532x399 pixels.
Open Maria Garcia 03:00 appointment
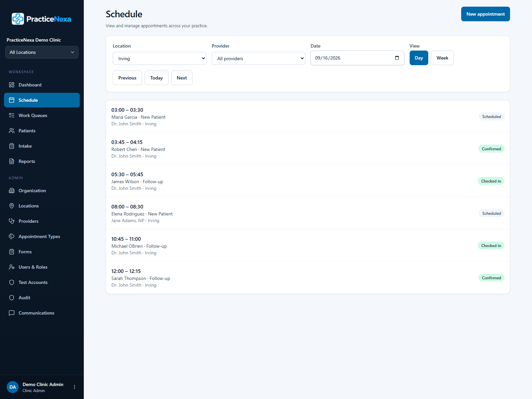308,117
